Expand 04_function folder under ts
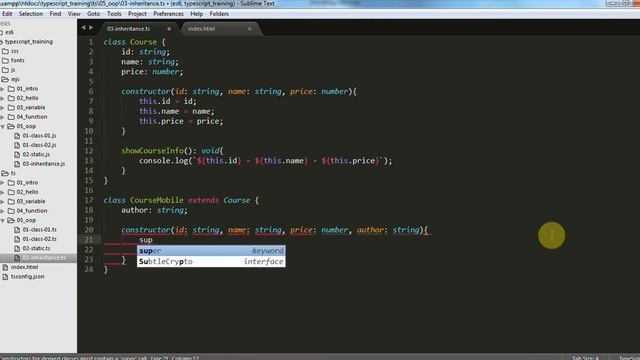Viewport: 640px width, 360px height. click(3, 211)
